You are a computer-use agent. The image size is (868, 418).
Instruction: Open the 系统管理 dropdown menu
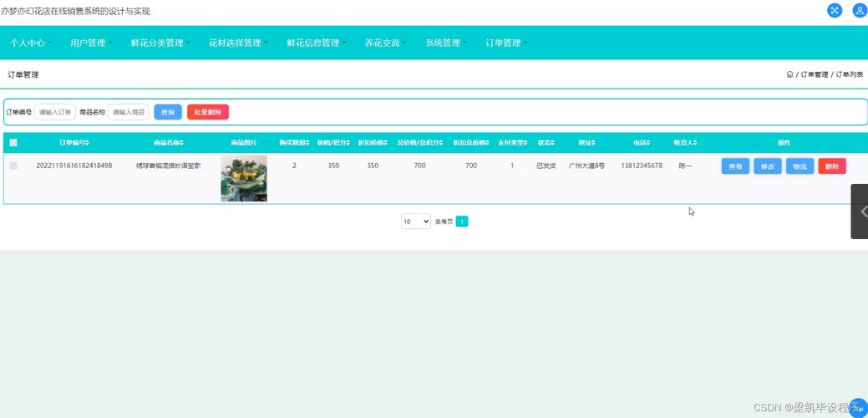pos(446,43)
